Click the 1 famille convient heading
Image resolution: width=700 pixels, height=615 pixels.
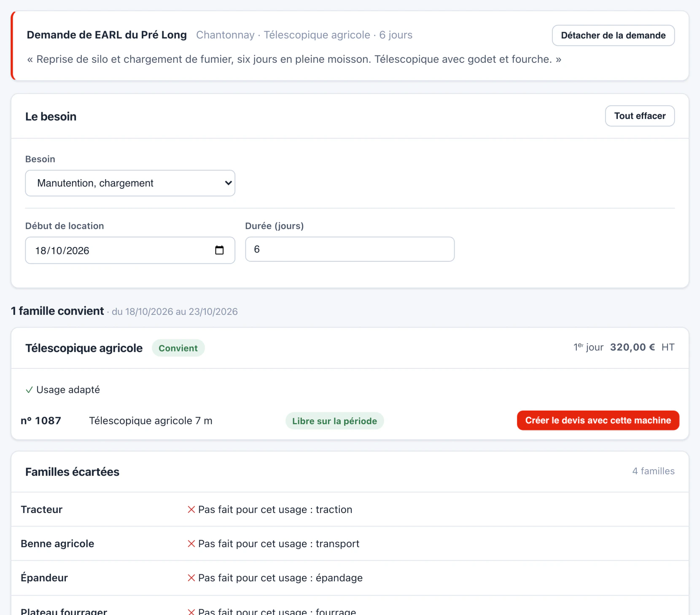(57, 311)
